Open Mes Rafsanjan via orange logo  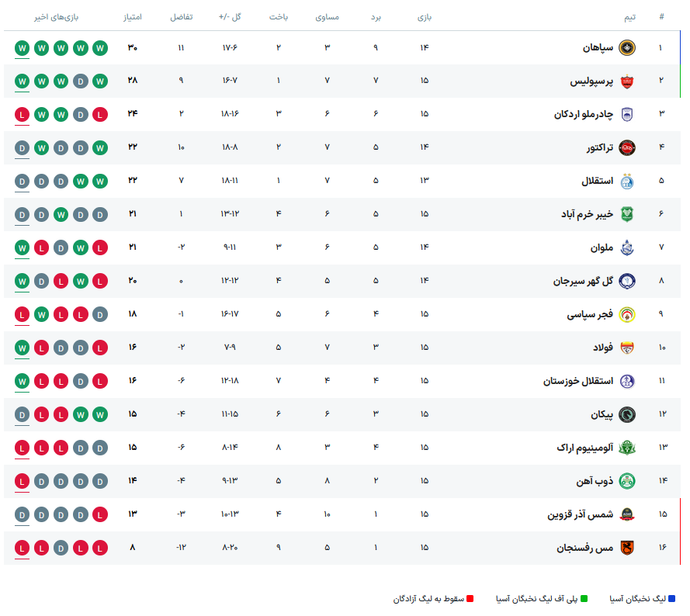626,548
